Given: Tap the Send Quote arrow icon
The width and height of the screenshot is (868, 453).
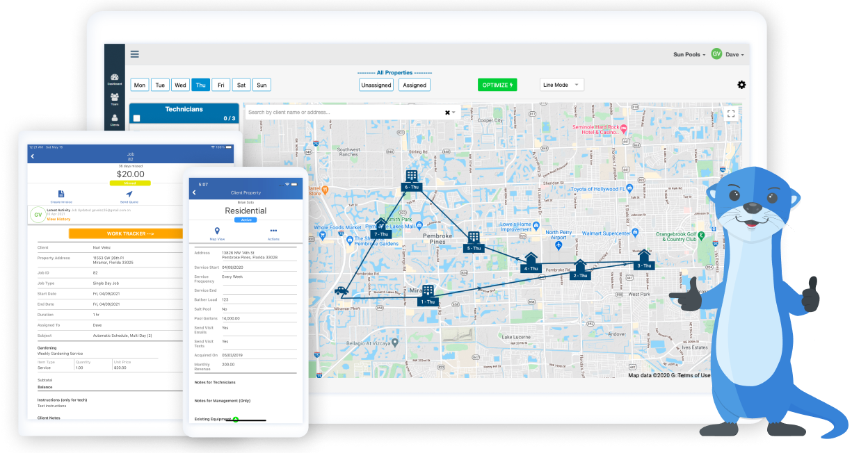Looking at the screenshot, I should point(129,195).
